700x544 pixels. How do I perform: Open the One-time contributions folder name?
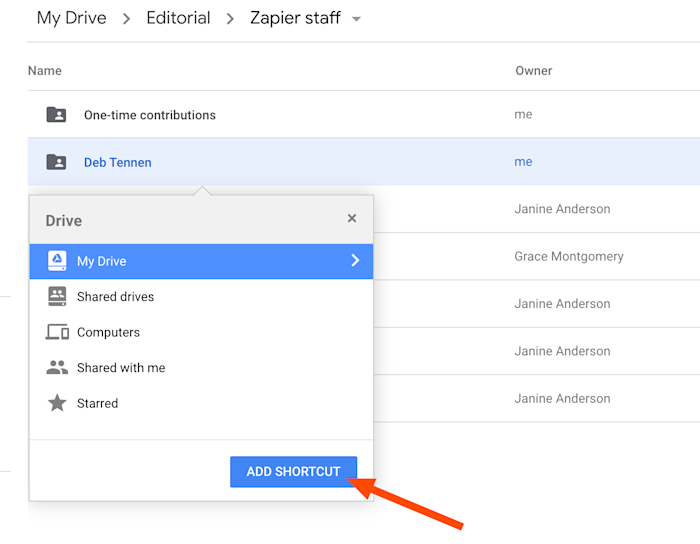[150, 115]
